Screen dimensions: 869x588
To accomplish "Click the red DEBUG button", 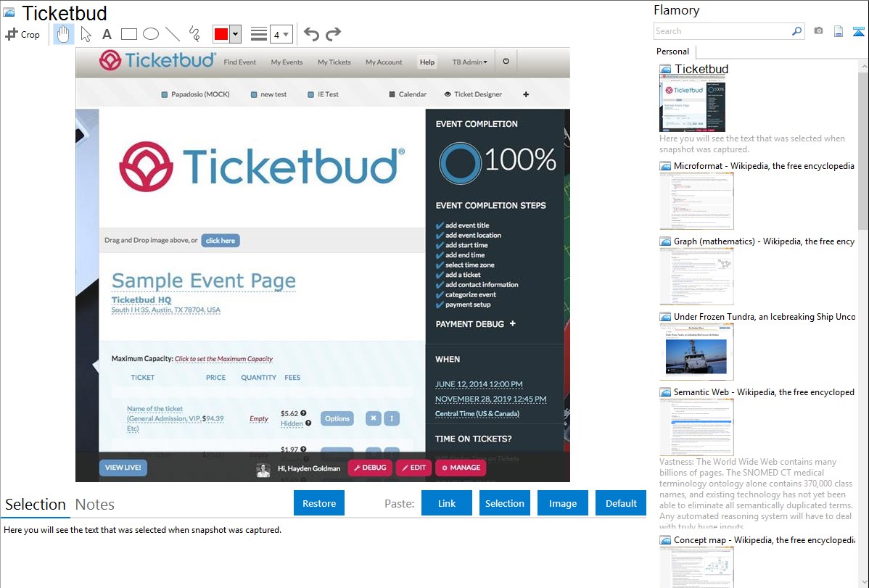I will [370, 468].
